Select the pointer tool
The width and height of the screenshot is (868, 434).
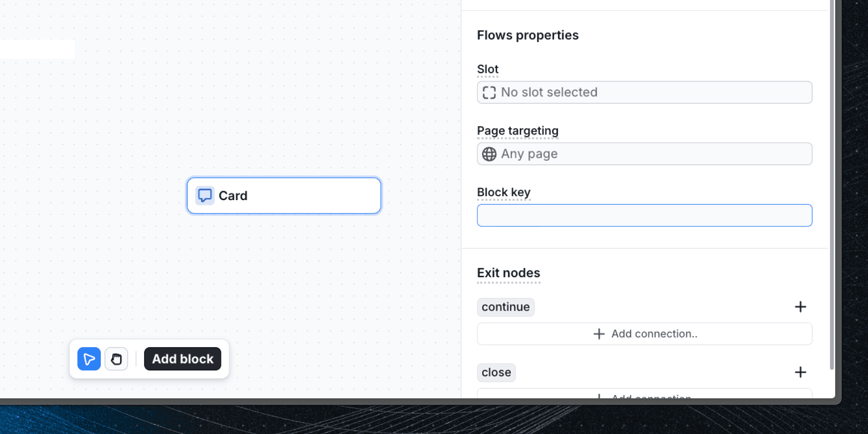[89, 359]
